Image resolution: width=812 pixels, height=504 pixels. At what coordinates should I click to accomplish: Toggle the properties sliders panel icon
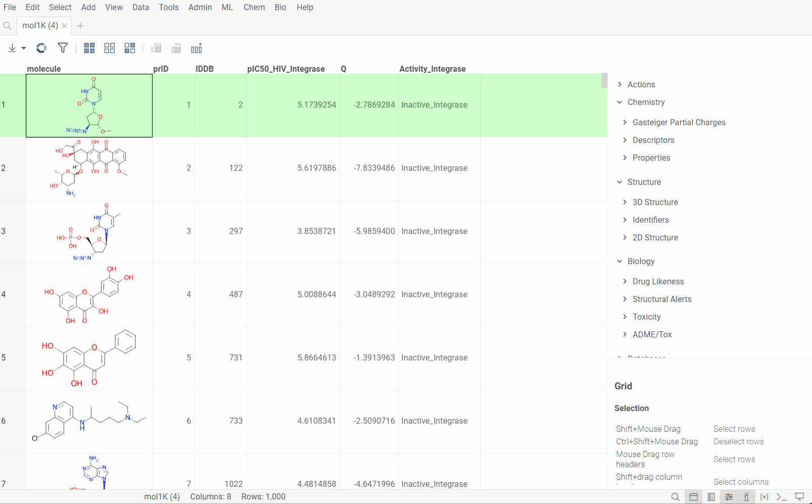tap(729, 497)
